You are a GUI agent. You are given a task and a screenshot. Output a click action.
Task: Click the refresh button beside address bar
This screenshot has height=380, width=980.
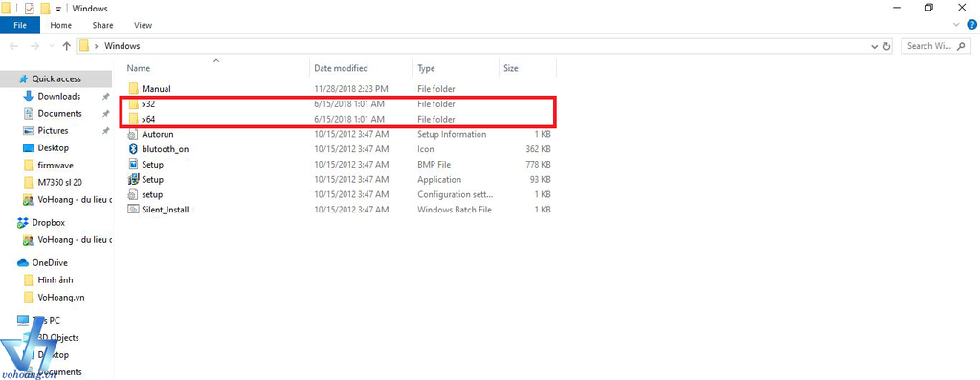click(x=886, y=46)
